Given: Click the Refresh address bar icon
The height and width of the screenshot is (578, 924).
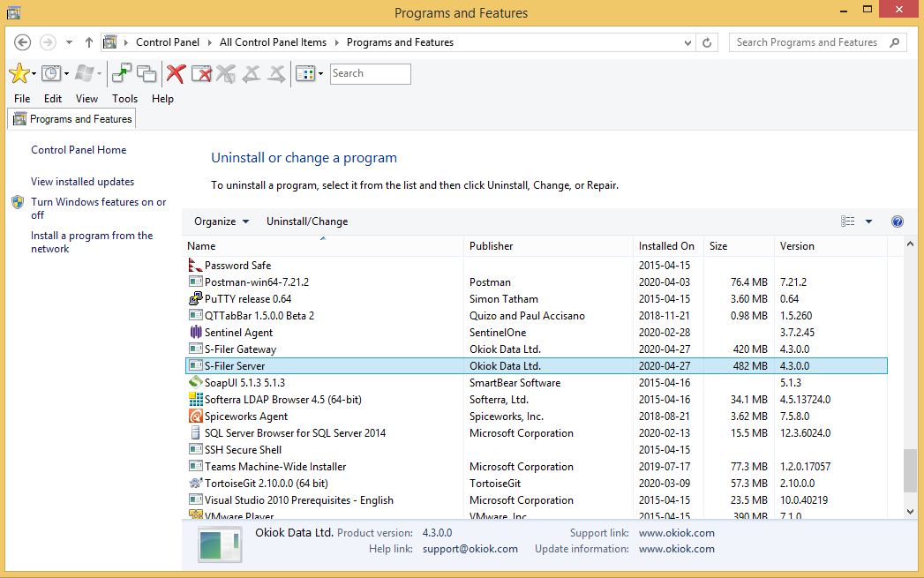Looking at the screenshot, I should coord(707,42).
